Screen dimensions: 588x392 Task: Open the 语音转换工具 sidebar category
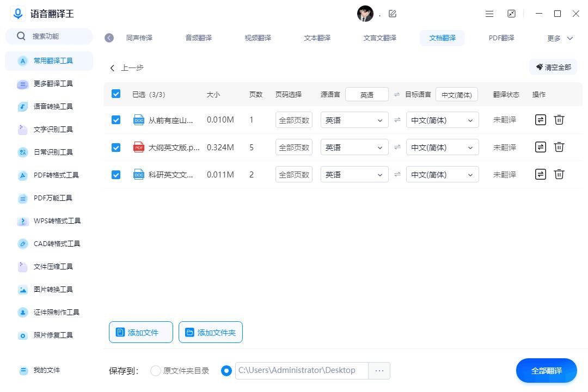53,107
